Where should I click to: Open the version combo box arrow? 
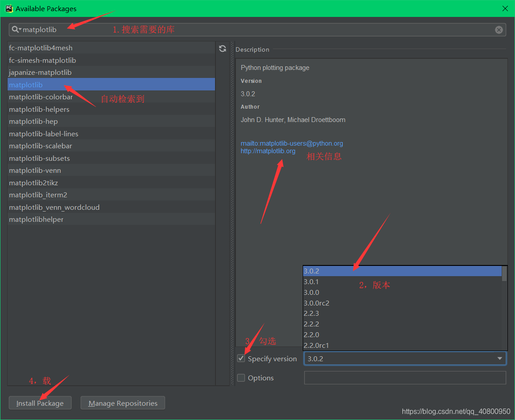(x=499, y=359)
